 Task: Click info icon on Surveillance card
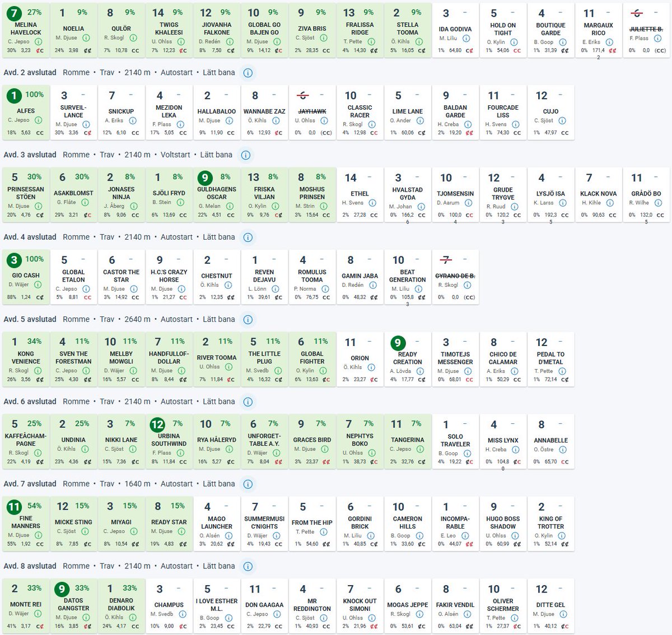point(86,124)
